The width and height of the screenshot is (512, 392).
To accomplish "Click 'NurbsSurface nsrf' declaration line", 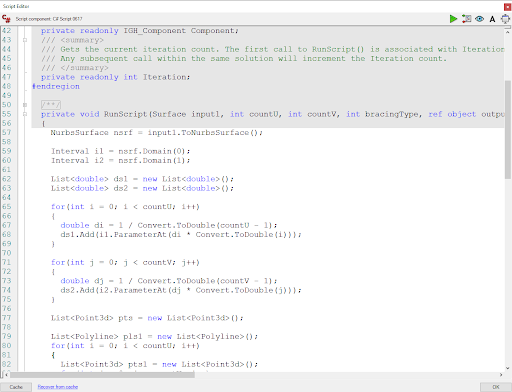I will click(156, 133).
